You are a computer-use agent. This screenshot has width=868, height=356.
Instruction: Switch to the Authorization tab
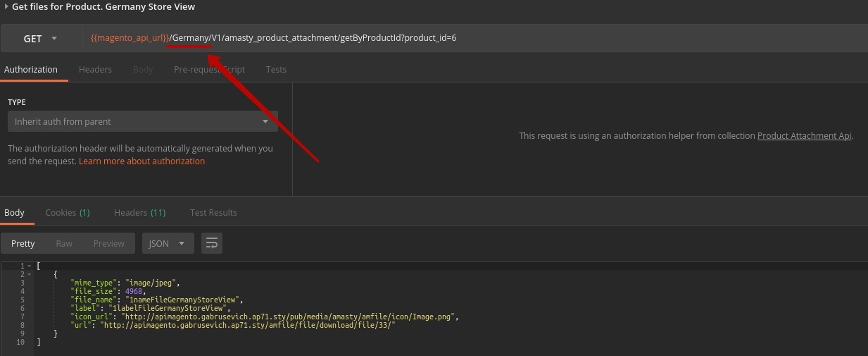[31, 70]
